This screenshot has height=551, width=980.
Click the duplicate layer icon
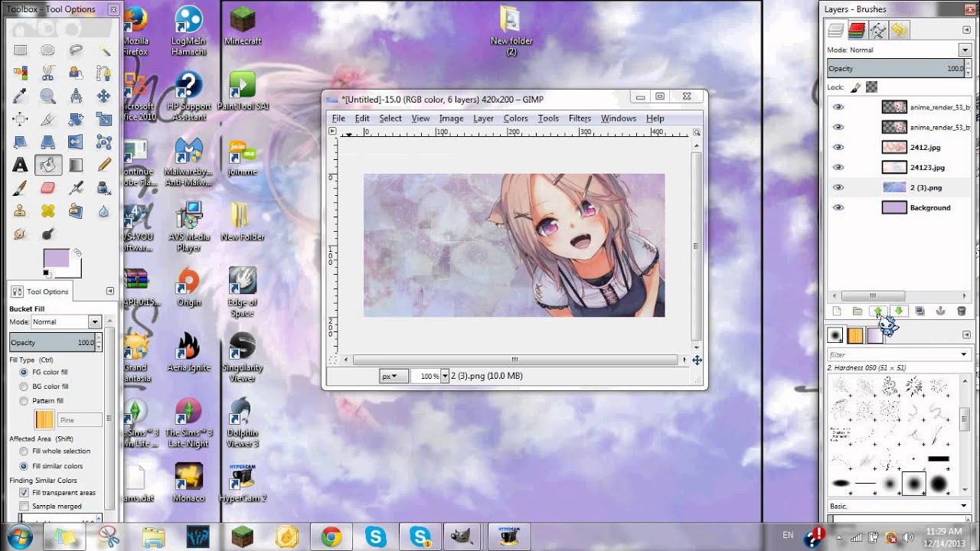pyautogui.click(x=920, y=311)
